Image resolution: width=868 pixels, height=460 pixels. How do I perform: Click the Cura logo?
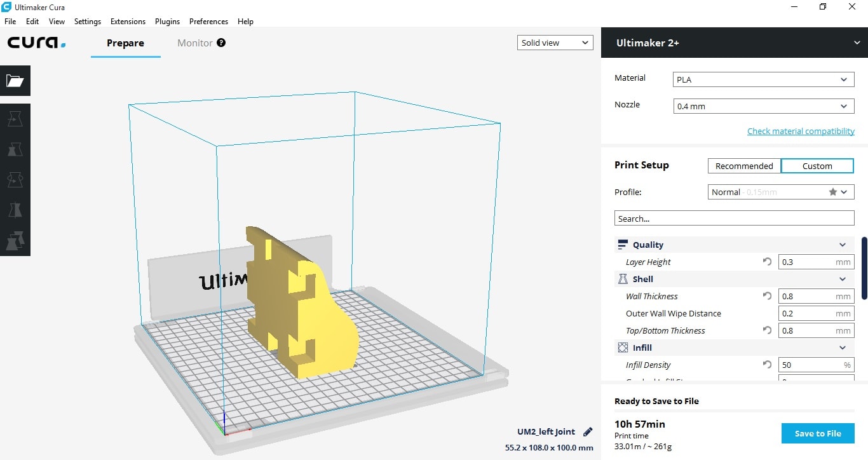36,43
